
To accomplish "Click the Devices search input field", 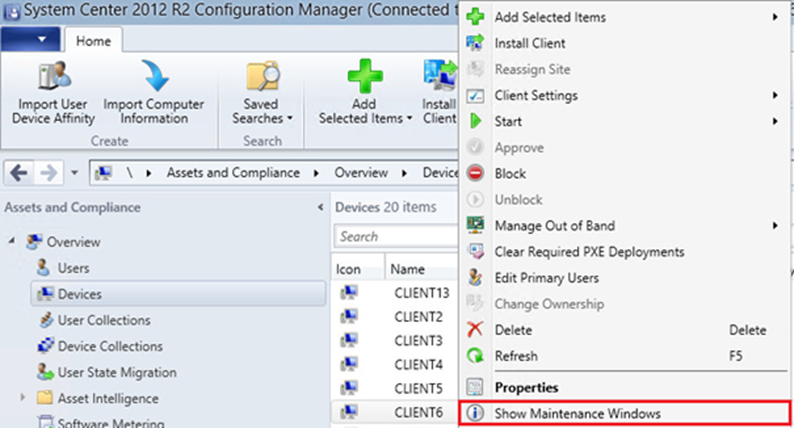I will click(x=396, y=237).
